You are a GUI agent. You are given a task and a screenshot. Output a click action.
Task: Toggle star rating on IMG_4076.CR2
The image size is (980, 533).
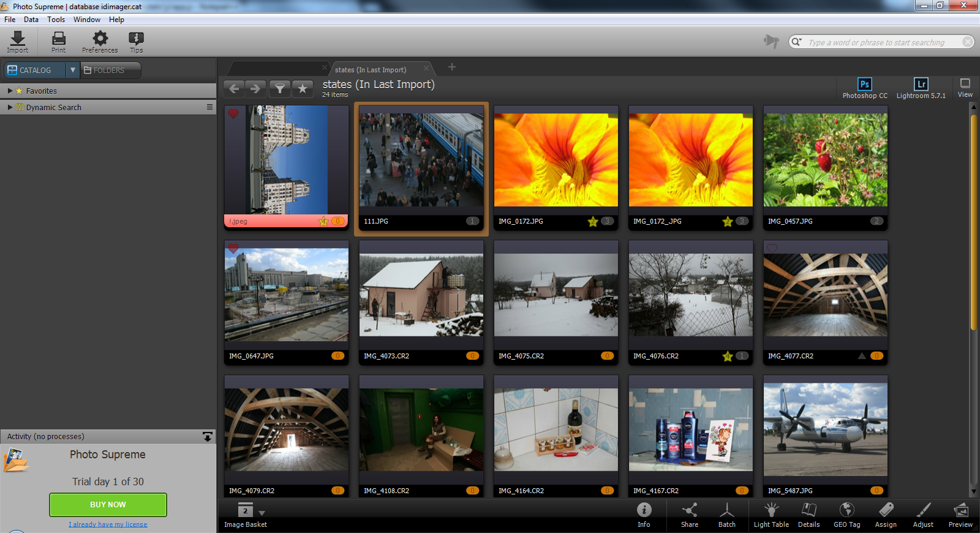pyautogui.click(x=727, y=357)
